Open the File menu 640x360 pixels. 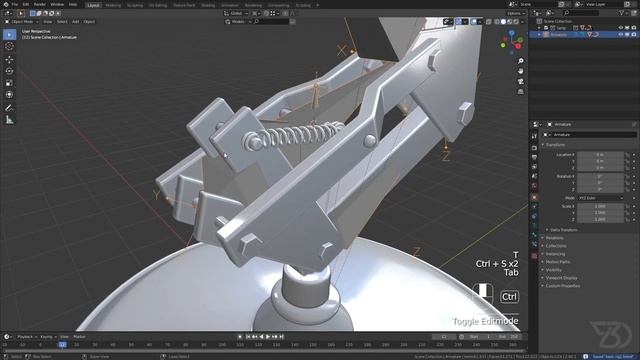15,4
